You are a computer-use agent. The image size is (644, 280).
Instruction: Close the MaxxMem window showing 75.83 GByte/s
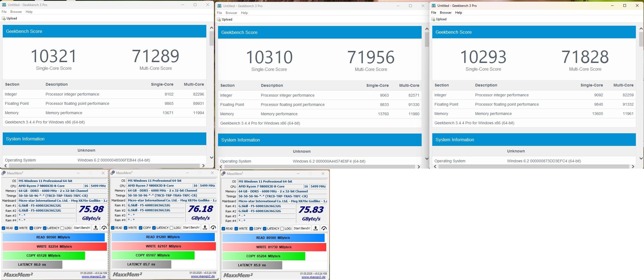pos(323,174)
